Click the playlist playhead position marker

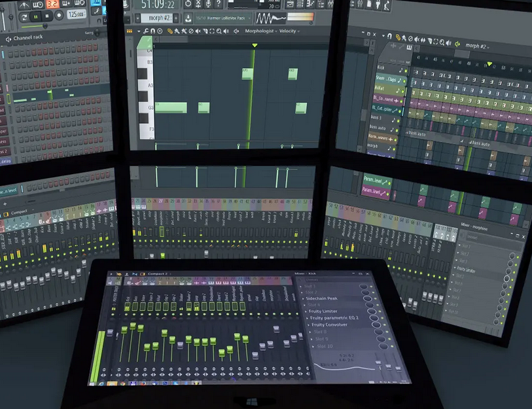[x=489, y=64]
